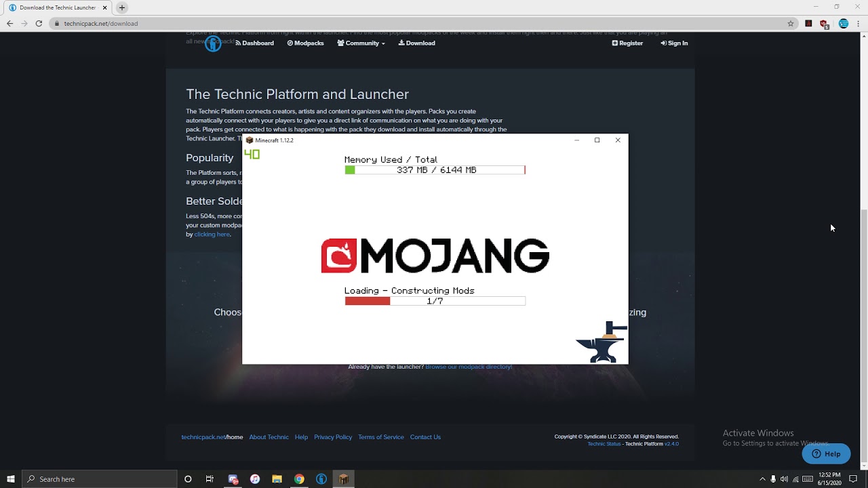Screen dimensions: 868x488
Task: Open the blue Help chat button
Action: point(826,454)
